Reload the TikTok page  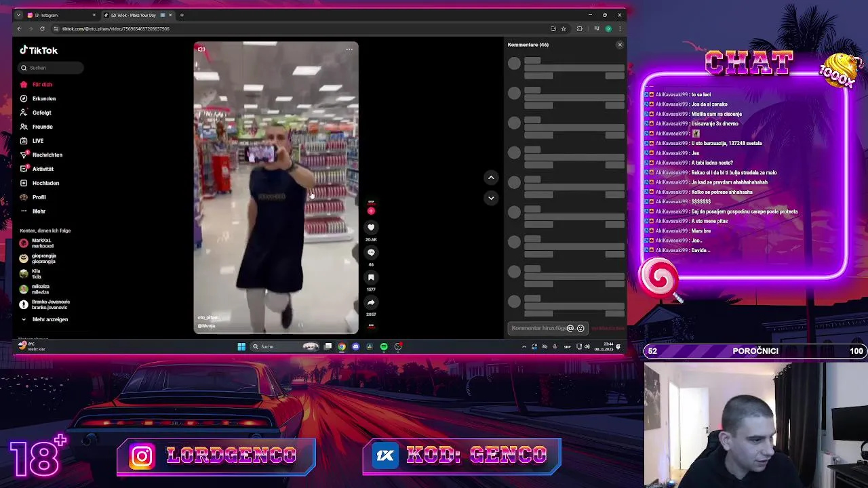click(42, 28)
